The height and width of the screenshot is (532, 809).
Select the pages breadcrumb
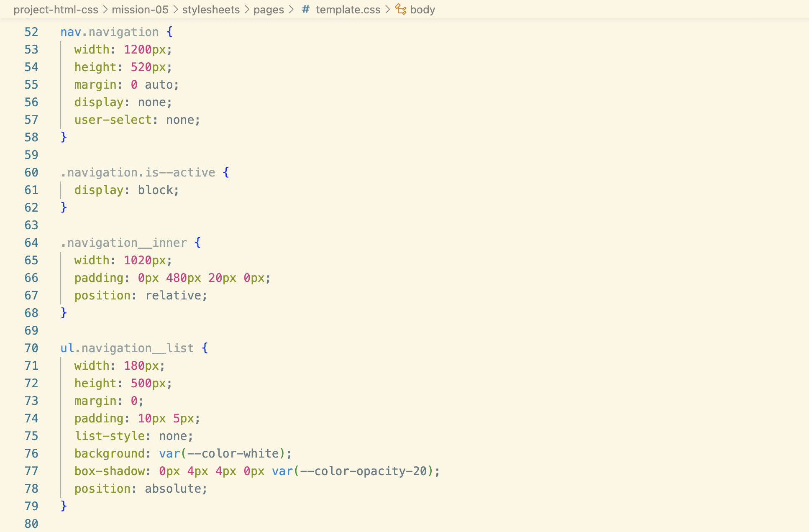point(268,9)
